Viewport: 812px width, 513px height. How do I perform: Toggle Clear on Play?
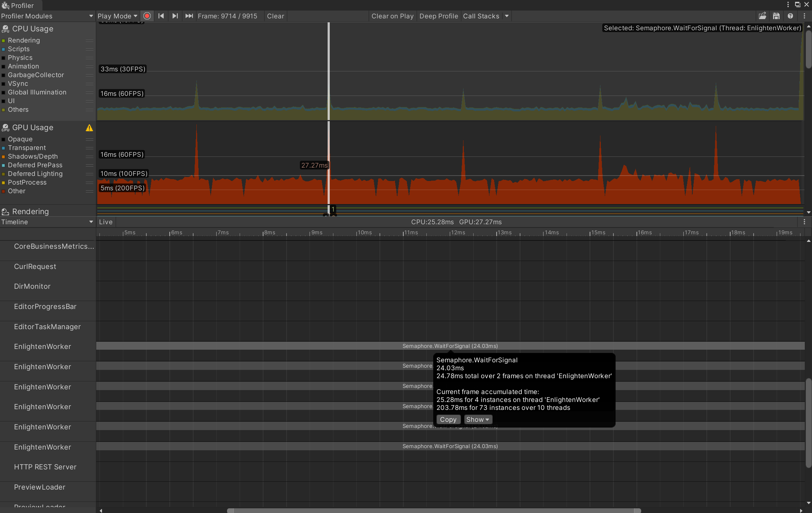392,16
